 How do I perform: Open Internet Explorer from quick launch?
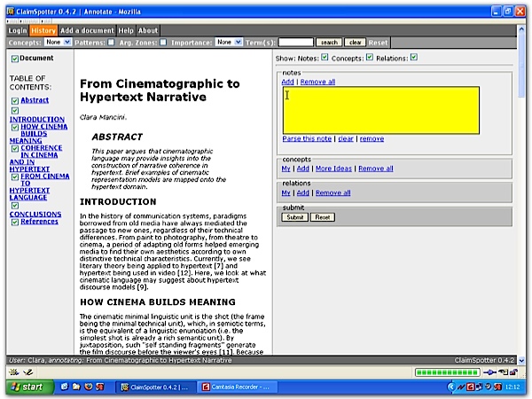[65, 387]
